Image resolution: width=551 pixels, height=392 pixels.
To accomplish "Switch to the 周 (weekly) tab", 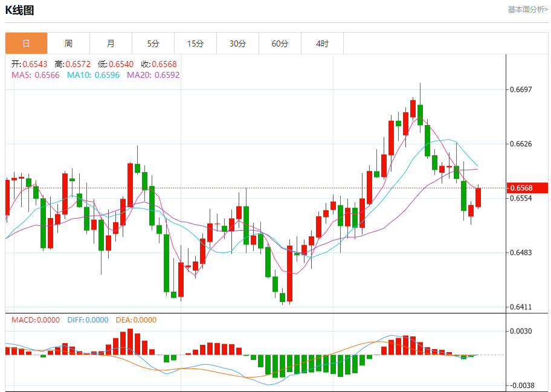I will (x=68, y=43).
